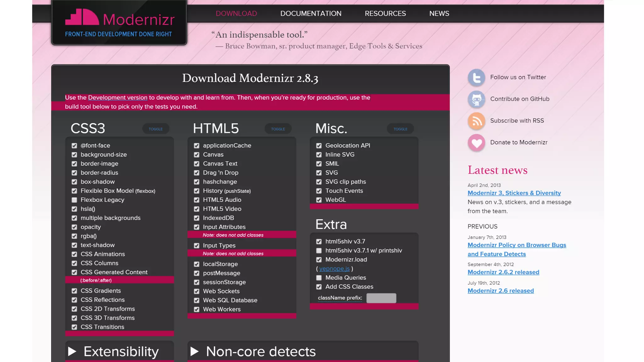The height and width of the screenshot is (362, 644).
Task: Open the NEWS nav item
Action: pyautogui.click(x=439, y=14)
